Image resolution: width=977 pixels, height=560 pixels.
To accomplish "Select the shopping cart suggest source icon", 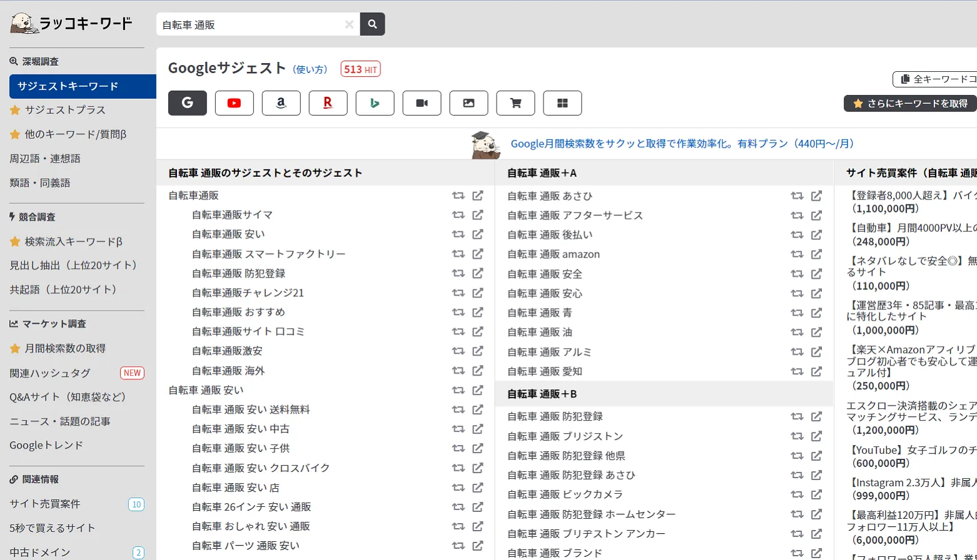I will (516, 103).
